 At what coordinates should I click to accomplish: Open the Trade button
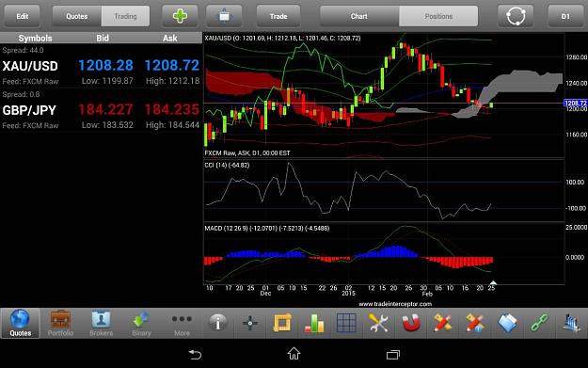[x=278, y=16]
